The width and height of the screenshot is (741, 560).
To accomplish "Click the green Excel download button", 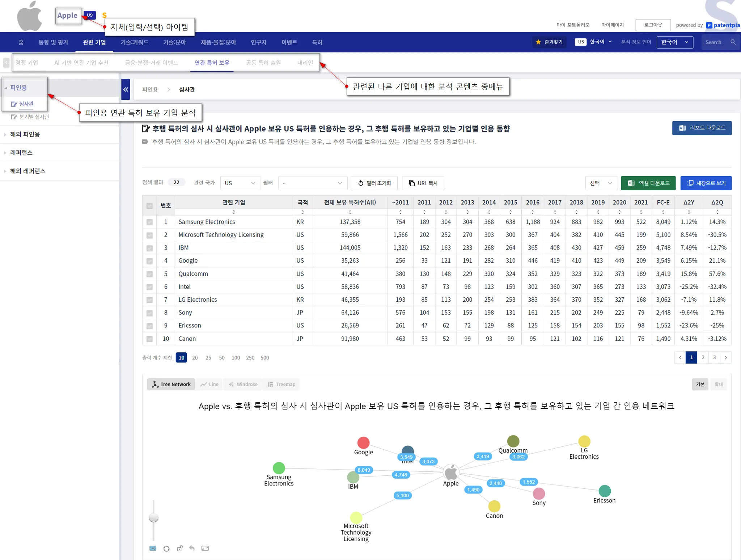I will tap(648, 183).
